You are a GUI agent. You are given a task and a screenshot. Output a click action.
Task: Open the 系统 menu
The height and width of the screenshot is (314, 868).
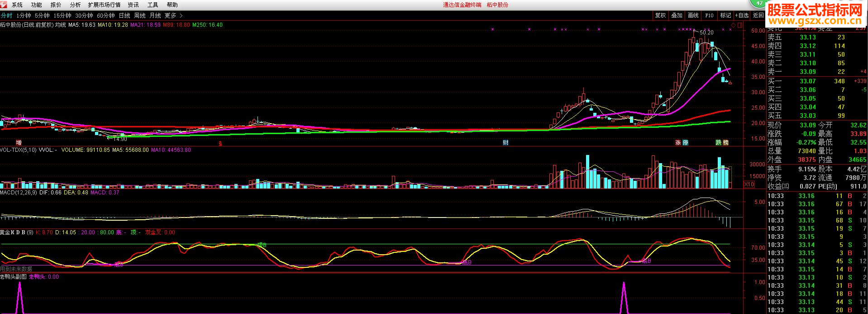[x=17, y=5]
